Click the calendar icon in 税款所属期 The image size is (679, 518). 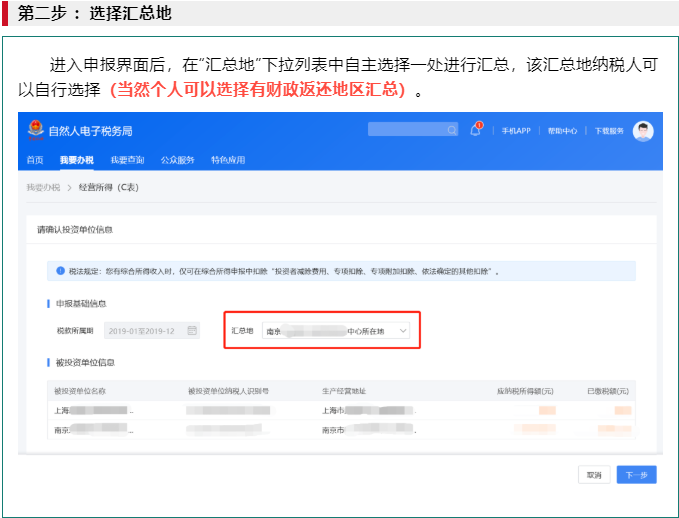click(193, 330)
